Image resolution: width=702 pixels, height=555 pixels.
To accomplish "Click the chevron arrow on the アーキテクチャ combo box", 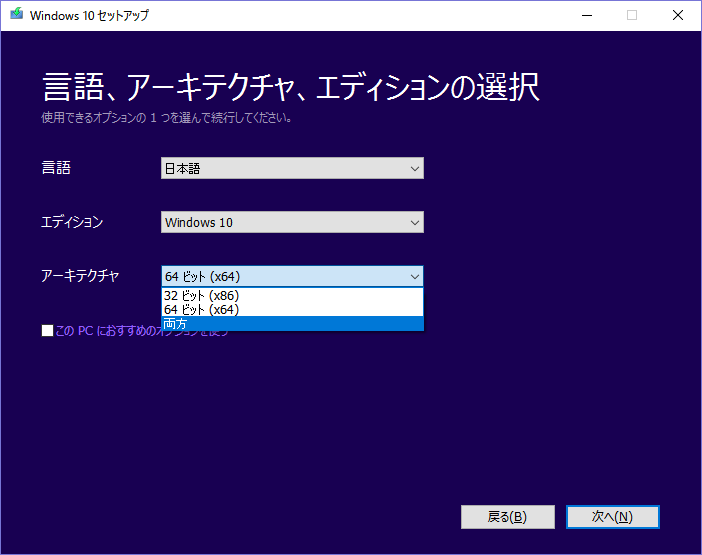I will [x=415, y=277].
